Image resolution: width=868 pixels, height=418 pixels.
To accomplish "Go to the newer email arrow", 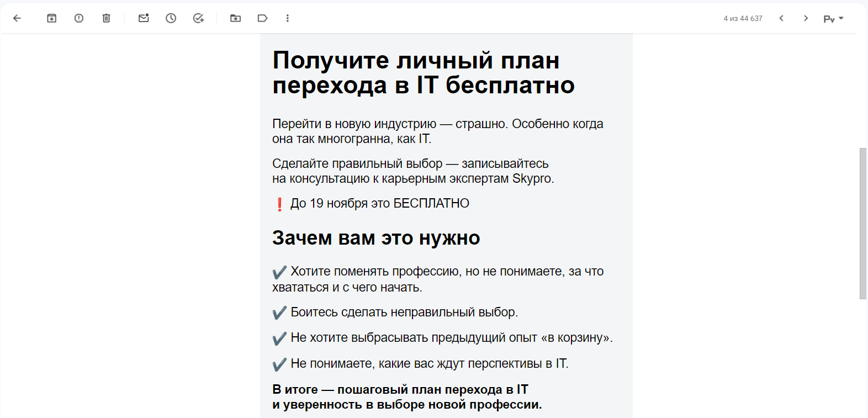I will click(x=781, y=18).
